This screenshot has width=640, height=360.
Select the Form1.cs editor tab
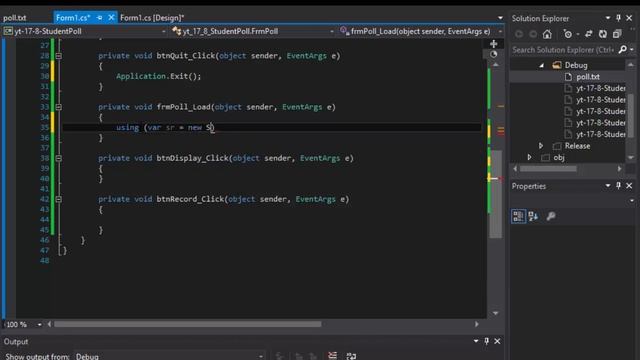tap(73, 18)
